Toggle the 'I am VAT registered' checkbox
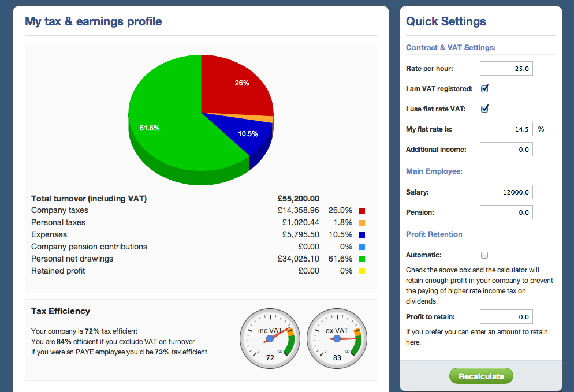Screen dimensions: 574x392 pyautogui.click(x=485, y=89)
